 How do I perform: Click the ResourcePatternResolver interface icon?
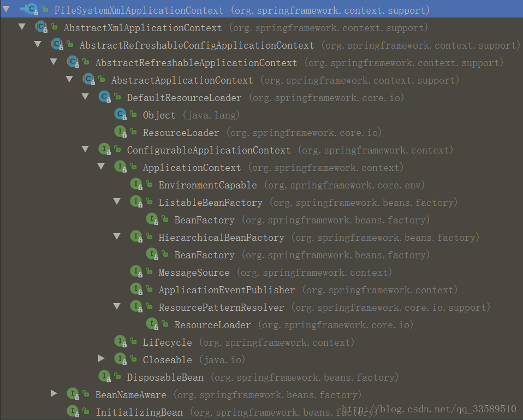(136, 306)
